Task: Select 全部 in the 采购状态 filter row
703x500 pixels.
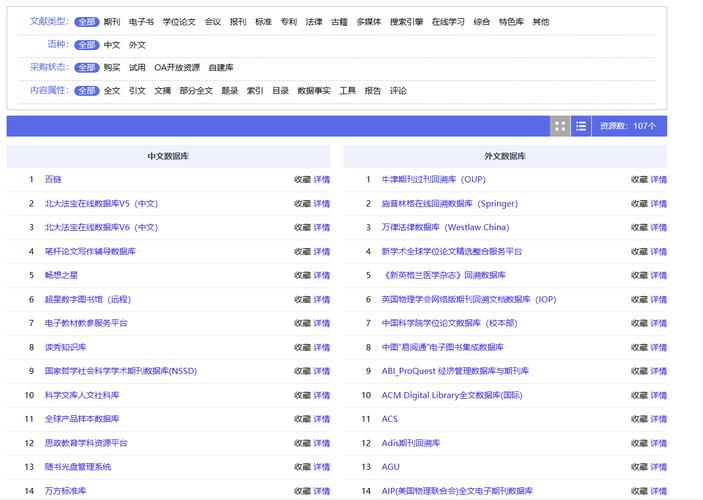Action: coord(87,68)
